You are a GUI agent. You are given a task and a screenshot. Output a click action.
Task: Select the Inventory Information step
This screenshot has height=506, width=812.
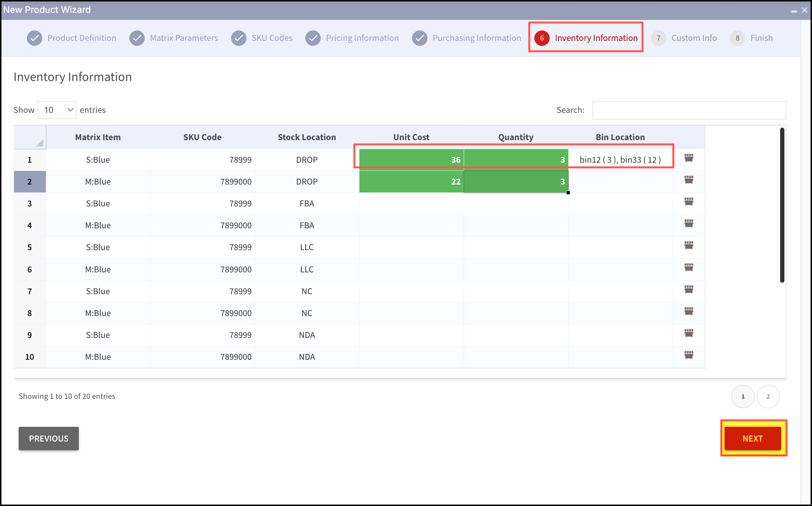596,38
